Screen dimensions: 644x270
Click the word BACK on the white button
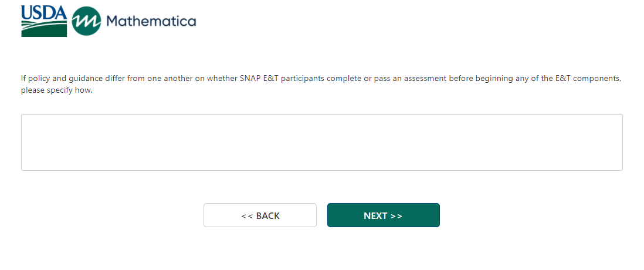tap(268, 216)
